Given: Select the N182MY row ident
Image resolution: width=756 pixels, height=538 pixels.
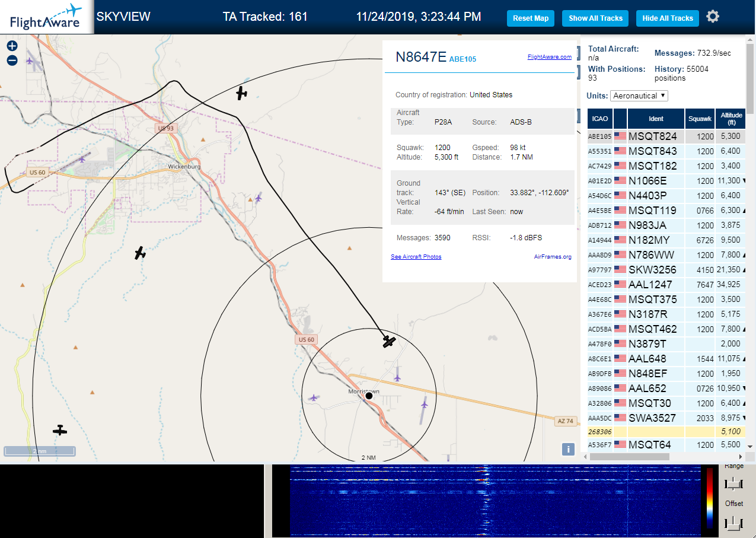Looking at the screenshot, I should (x=649, y=240).
